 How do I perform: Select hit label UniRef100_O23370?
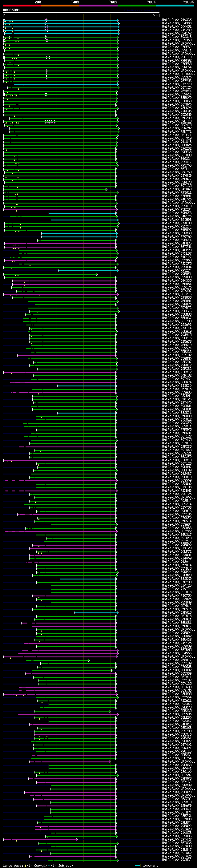[x=177, y=78]
